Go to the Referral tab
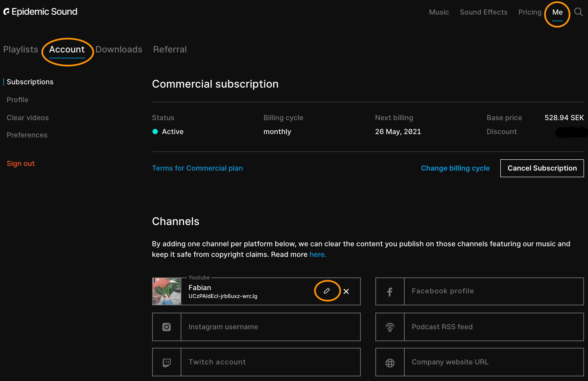 coord(170,49)
